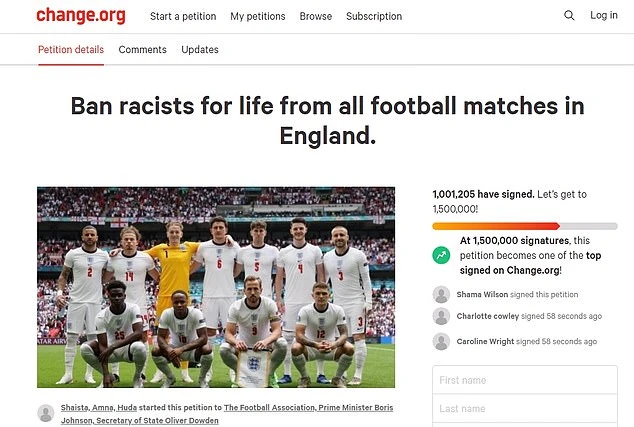Click the signature progress bar
634x427 pixels.
[524, 226]
